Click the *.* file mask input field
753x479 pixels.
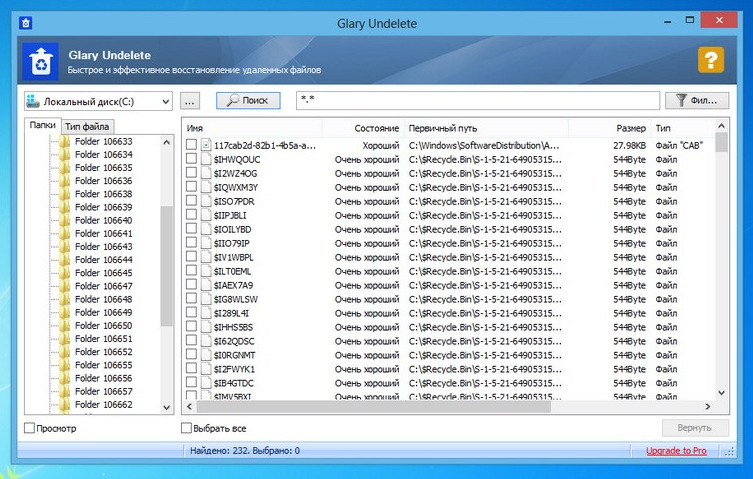[x=478, y=100]
